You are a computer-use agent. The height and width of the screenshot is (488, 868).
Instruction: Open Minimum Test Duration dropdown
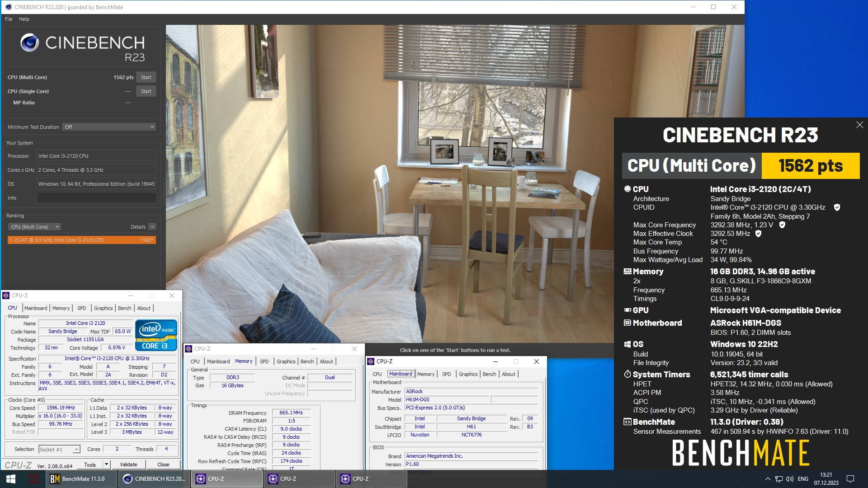pos(109,127)
